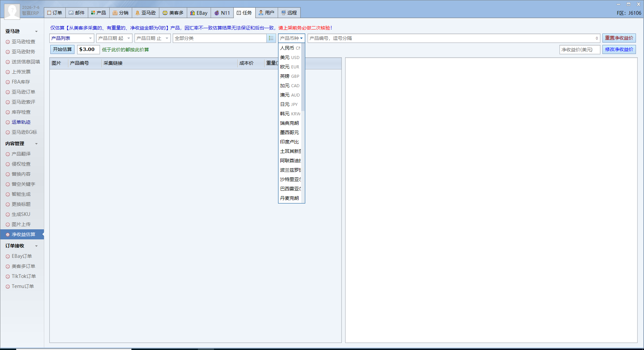
Task: Select 英镑 GBP from currency list
Action: coord(290,76)
